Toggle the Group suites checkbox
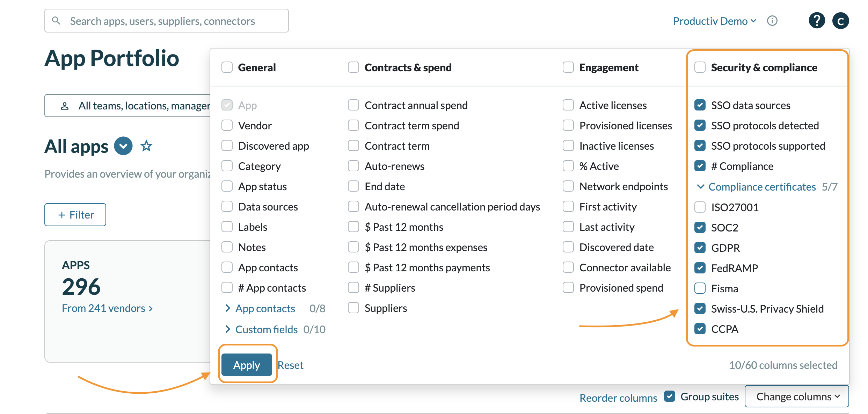Viewport: 868px width, 414px height. [x=670, y=397]
